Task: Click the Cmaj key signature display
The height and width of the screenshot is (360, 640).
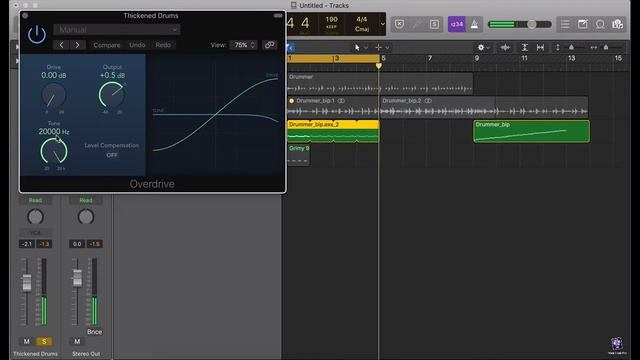Action: 362,29
